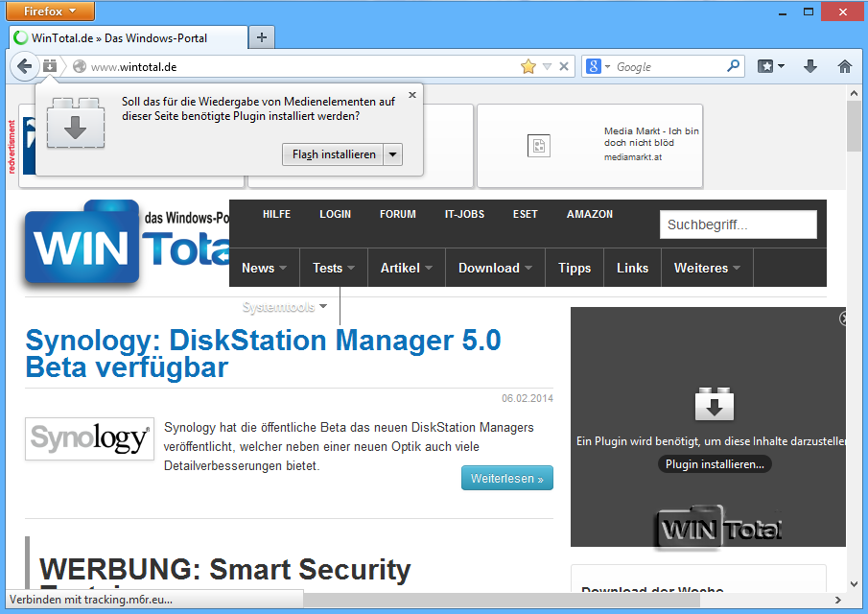
Task: Click vertical scrollbar down arrow
Action: click(x=854, y=584)
